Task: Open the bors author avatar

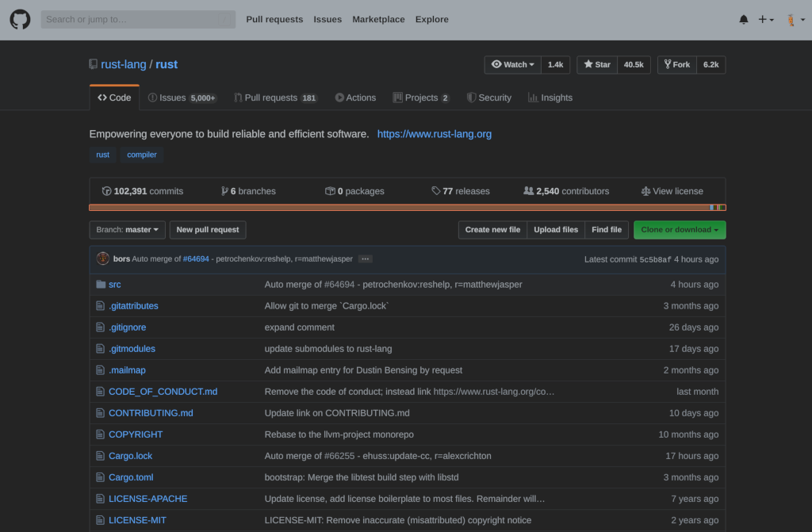Action: click(x=102, y=258)
